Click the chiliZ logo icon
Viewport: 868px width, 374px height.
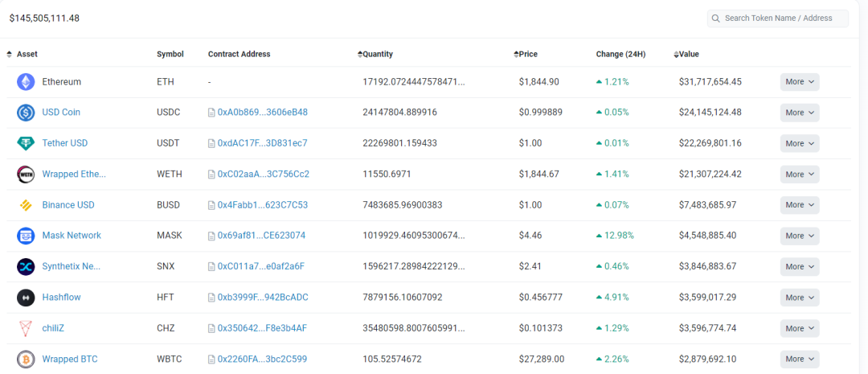point(26,328)
